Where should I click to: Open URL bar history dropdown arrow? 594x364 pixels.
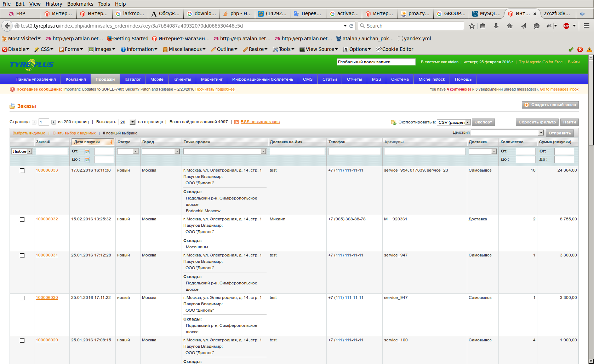click(345, 26)
